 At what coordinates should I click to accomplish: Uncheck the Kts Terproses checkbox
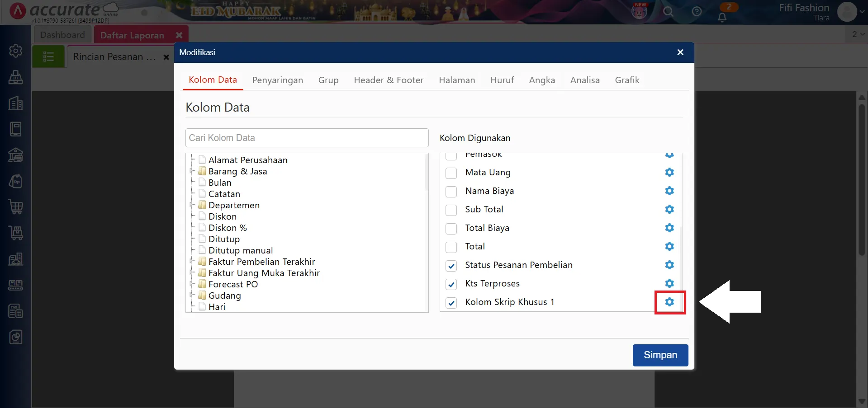451,284
